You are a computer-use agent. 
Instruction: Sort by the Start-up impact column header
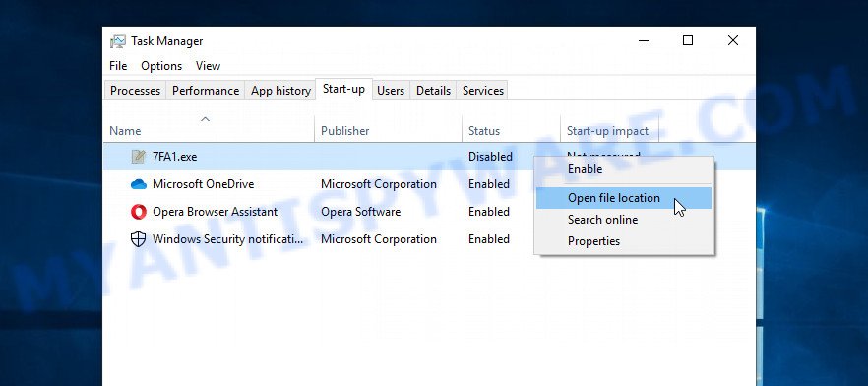click(607, 131)
